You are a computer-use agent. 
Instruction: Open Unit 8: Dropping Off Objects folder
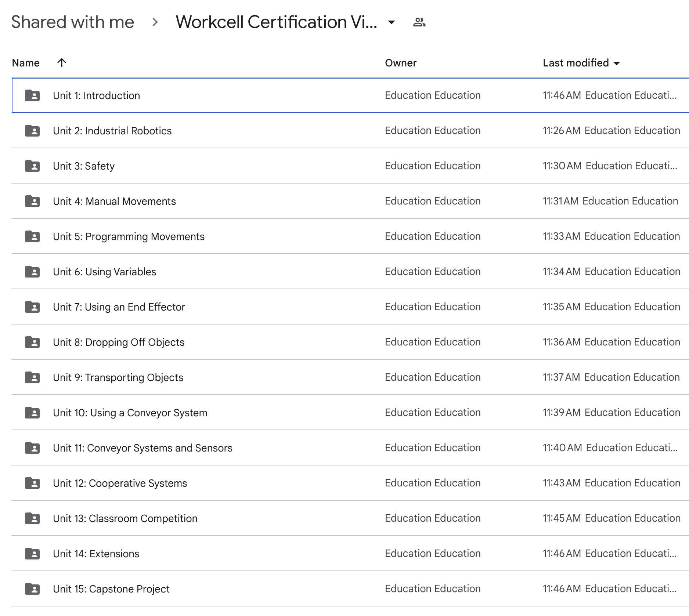coord(118,342)
